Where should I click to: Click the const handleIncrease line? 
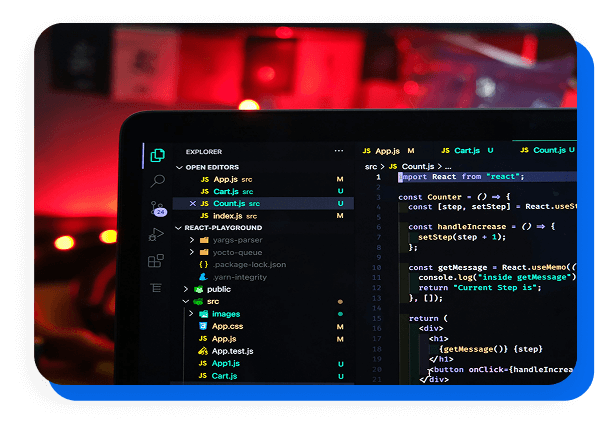(x=482, y=226)
